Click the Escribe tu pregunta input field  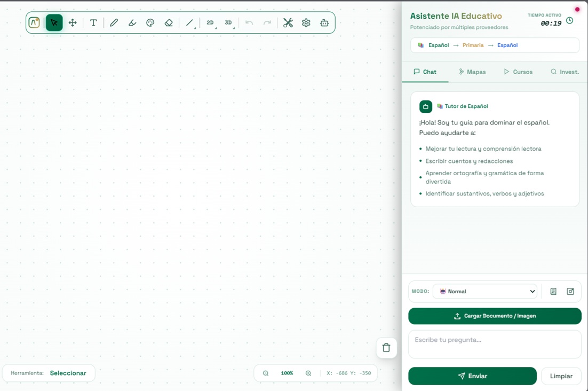click(495, 345)
